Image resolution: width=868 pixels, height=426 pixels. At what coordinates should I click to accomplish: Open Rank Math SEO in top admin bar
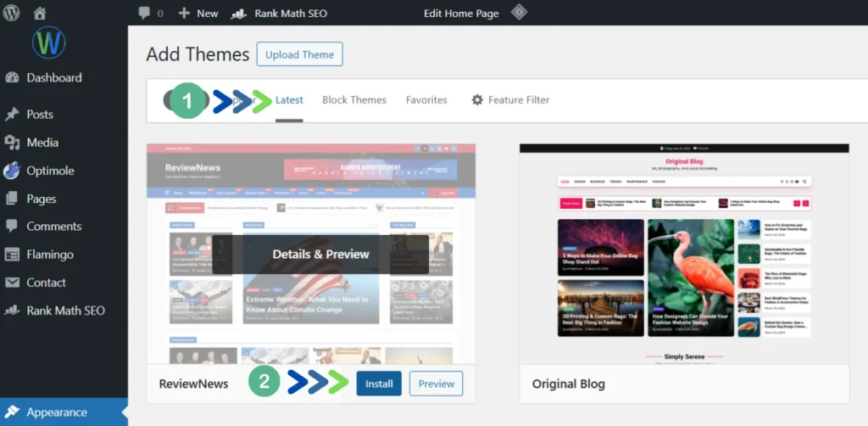279,14
